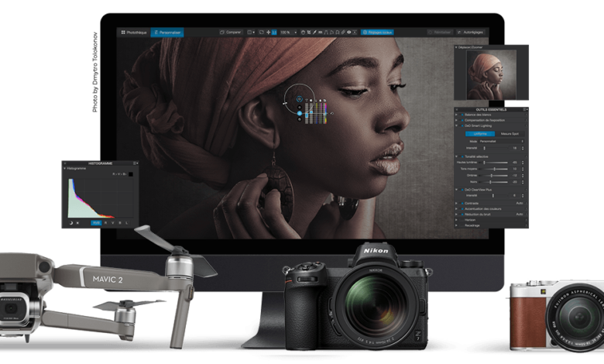Toggle the DxO Smart Lighting correction

[462, 125]
